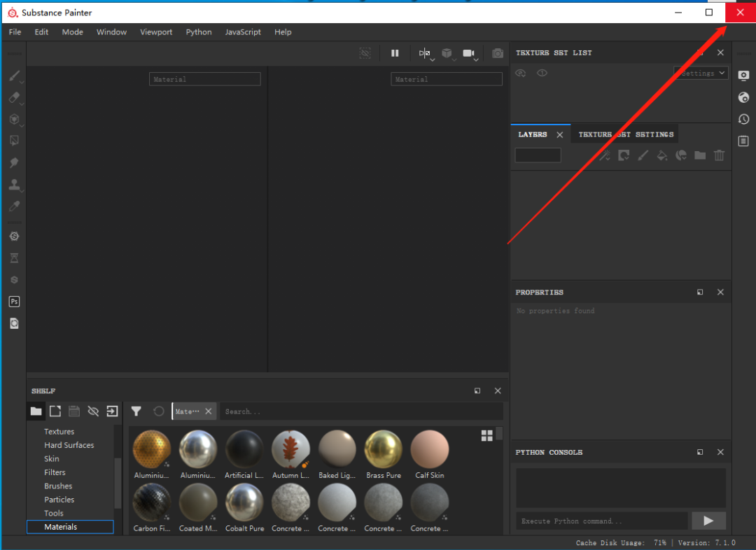Toggle the symmetry icon in viewport toolbar
This screenshot has height=550, width=756.
423,53
